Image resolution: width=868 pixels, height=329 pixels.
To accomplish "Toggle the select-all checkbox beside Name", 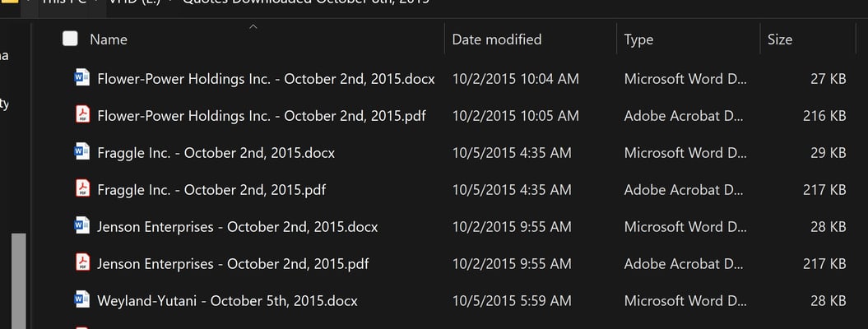I will 70,39.
